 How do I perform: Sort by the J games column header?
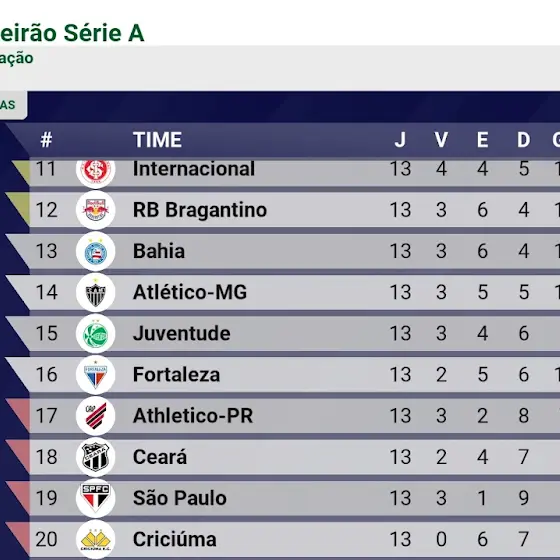400,140
